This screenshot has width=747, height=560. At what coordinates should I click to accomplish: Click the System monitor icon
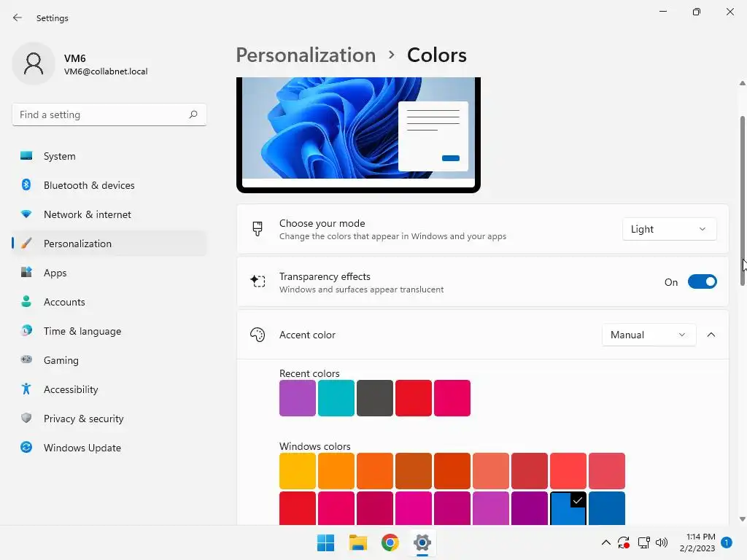coord(26,156)
